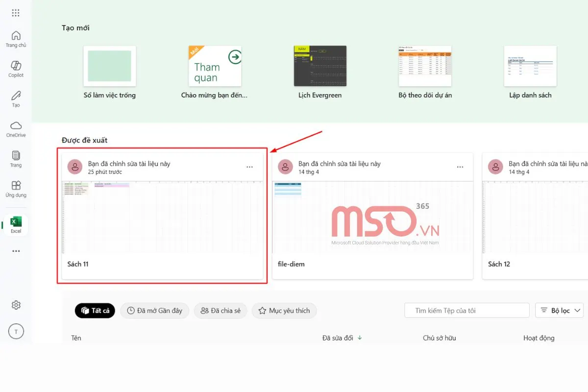Click the account avatar T

pos(16,332)
